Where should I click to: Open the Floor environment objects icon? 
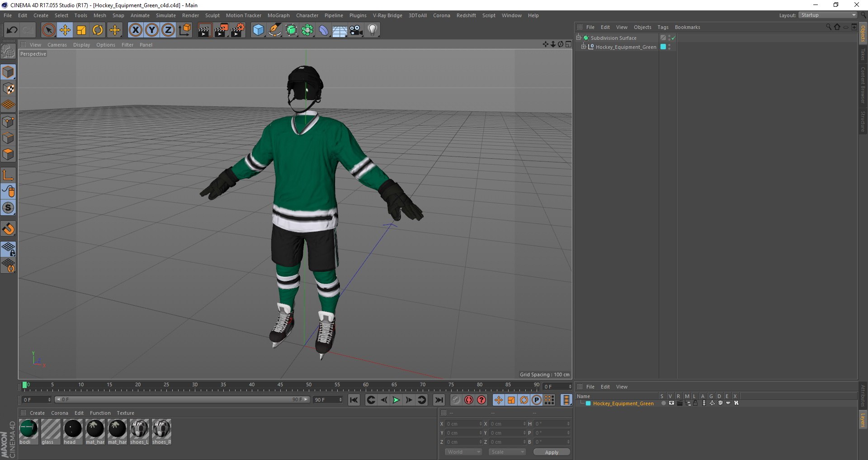(340, 30)
